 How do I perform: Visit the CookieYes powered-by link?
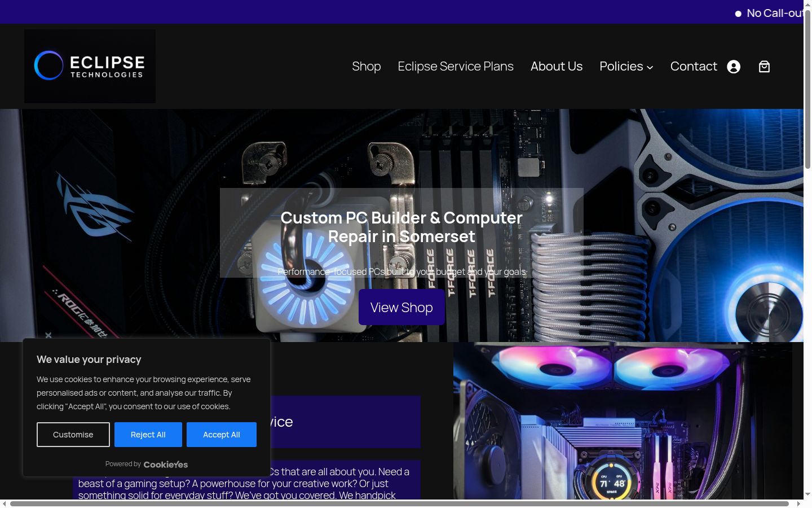click(166, 465)
